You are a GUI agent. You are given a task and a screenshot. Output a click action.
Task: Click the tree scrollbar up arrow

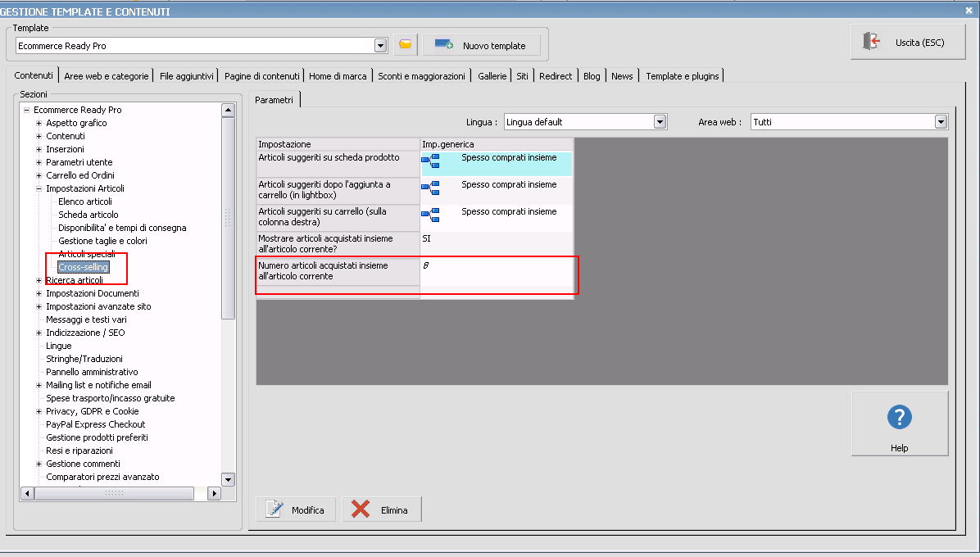228,110
